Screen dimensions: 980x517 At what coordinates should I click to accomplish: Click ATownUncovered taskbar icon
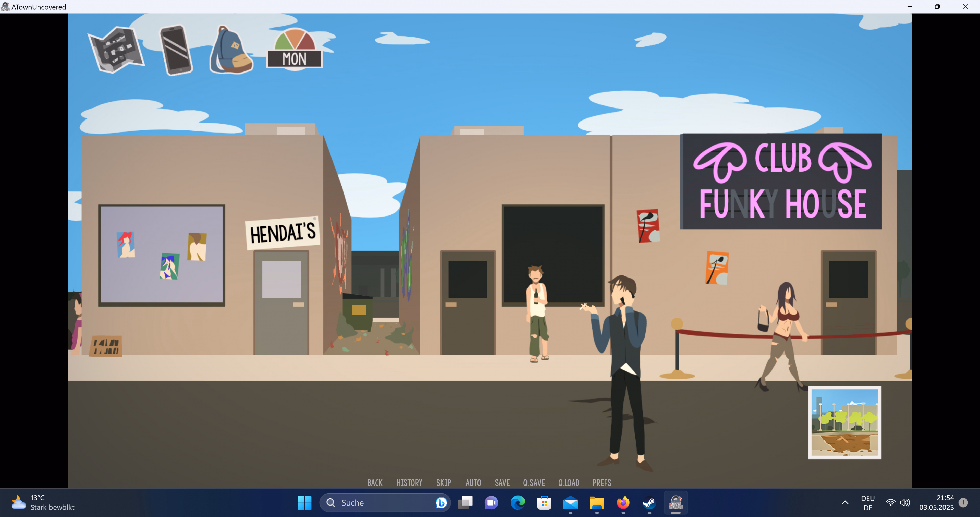click(676, 503)
